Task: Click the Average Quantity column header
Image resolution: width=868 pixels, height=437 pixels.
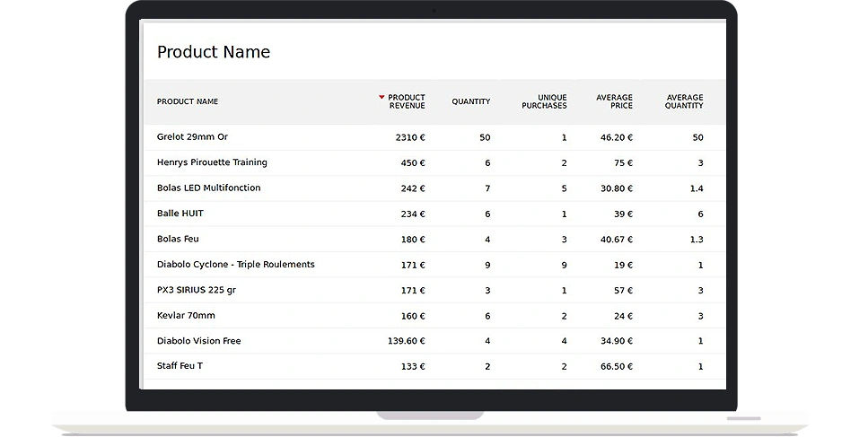Action: click(684, 101)
